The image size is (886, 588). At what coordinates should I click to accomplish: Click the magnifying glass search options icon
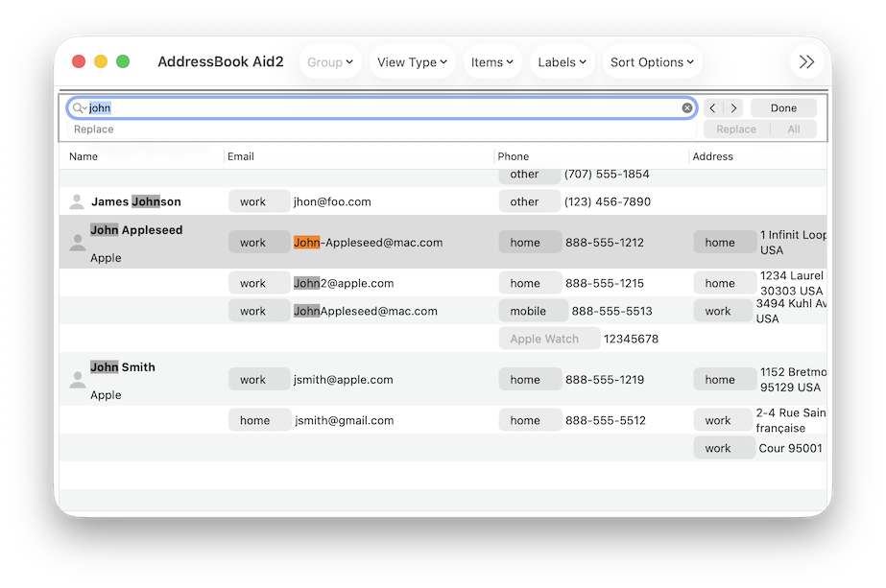click(x=79, y=107)
